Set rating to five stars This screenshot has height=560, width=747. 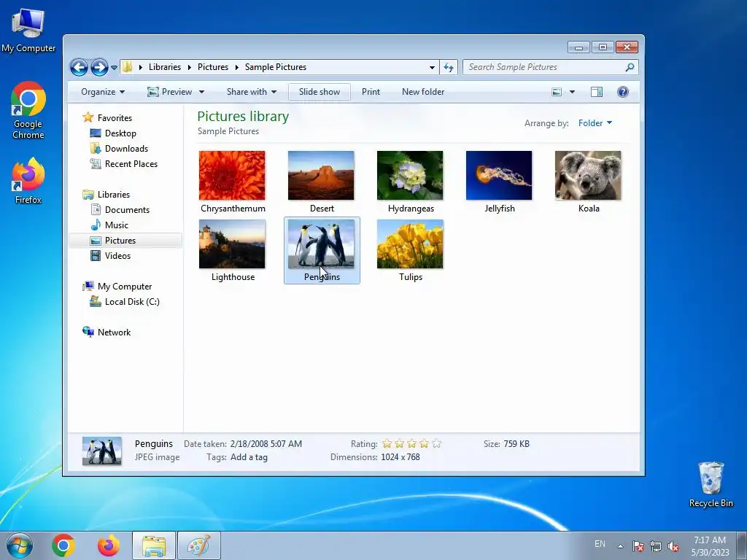click(x=436, y=444)
